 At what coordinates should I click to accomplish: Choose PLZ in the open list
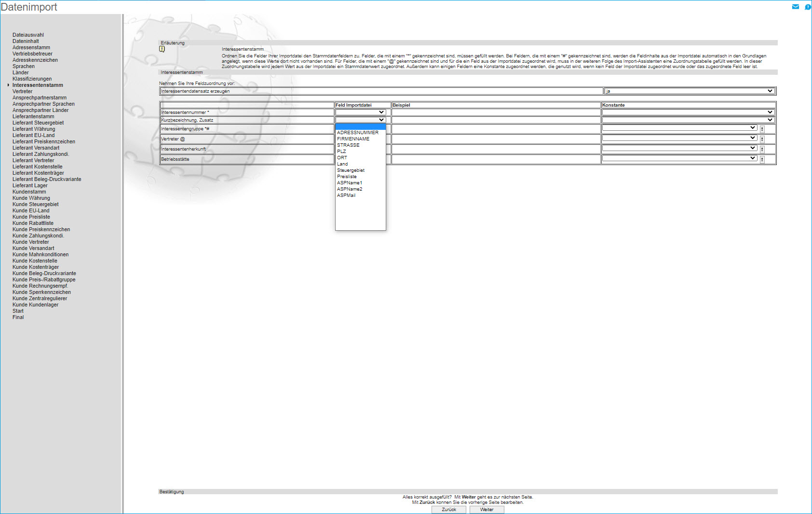pos(360,152)
